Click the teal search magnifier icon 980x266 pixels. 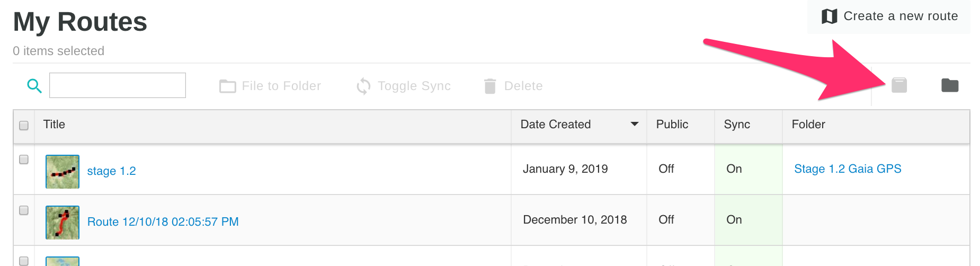(34, 86)
